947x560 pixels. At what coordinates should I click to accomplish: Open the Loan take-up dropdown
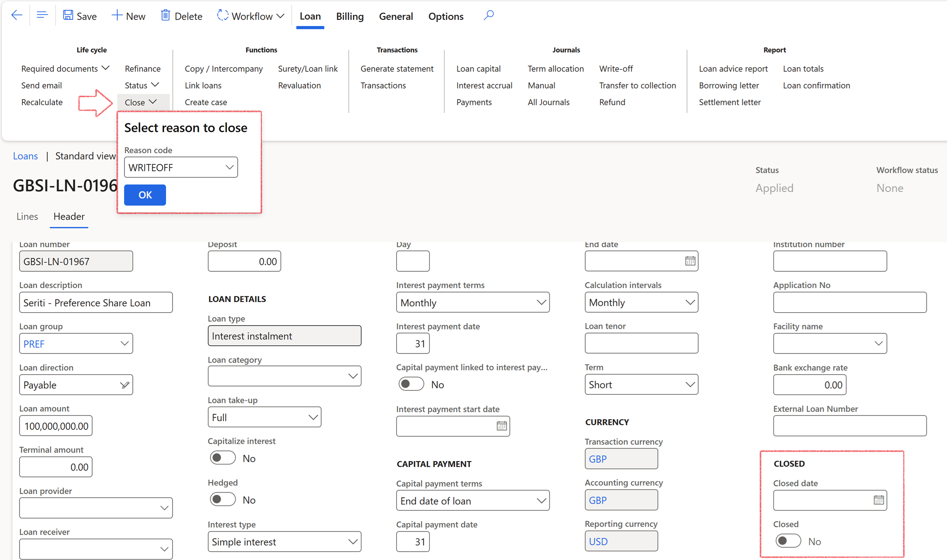click(x=313, y=417)
